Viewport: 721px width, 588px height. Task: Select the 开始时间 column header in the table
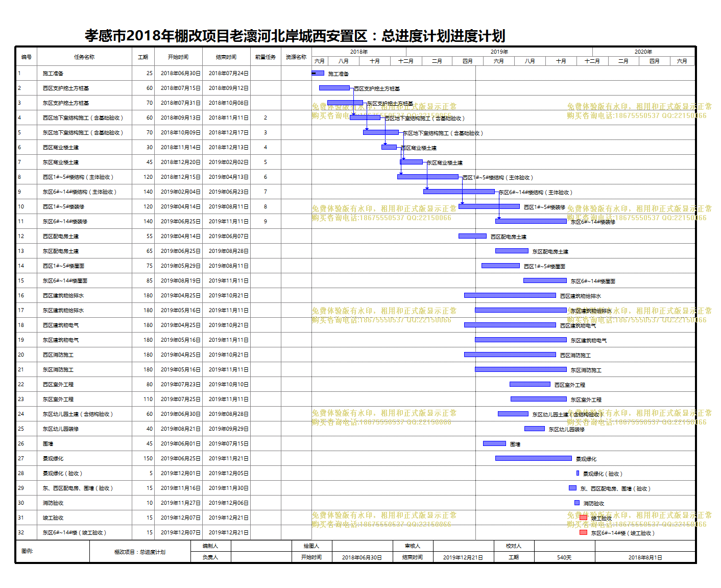pyautogui.click(x=178, y=57)
